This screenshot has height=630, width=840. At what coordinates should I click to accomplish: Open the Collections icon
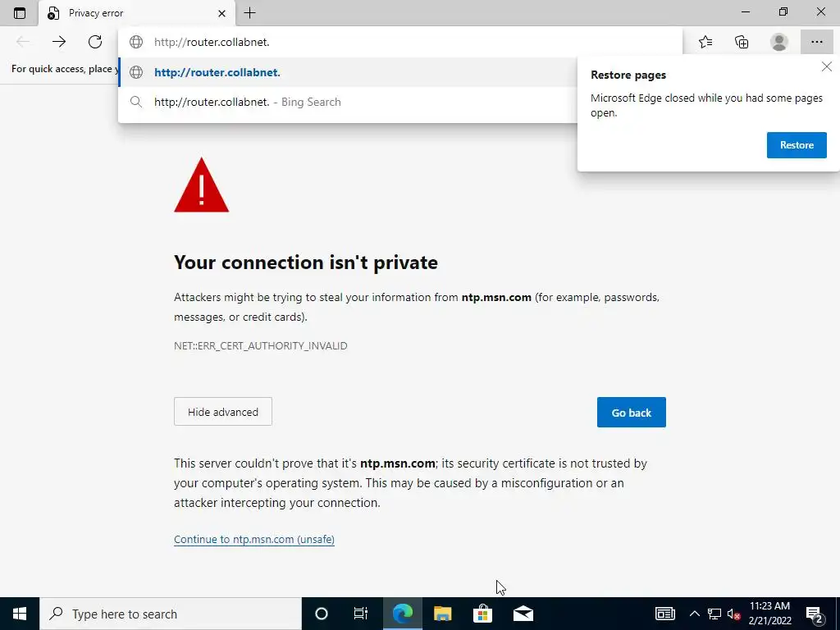point(742,42)
